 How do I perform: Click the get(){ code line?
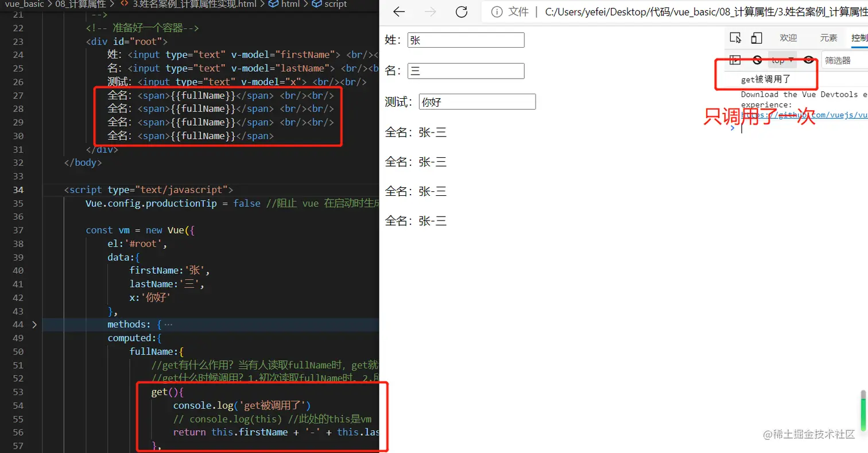[167, 392]
